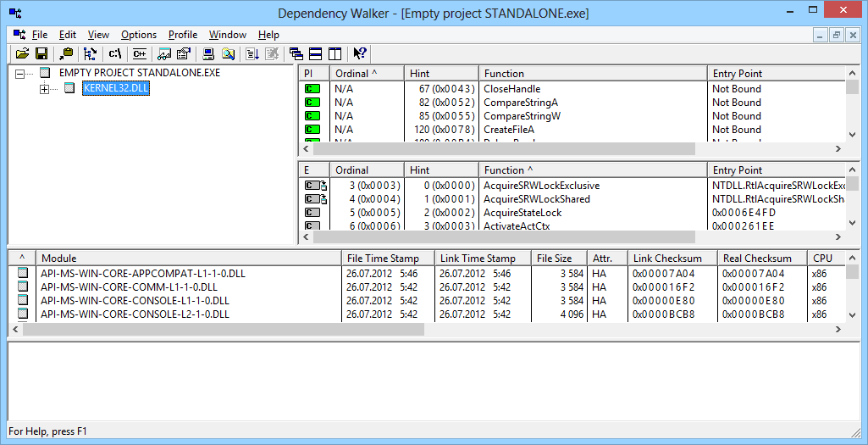Open a file with the toolbar folder icon
The image size is (868, 445).
22,53
